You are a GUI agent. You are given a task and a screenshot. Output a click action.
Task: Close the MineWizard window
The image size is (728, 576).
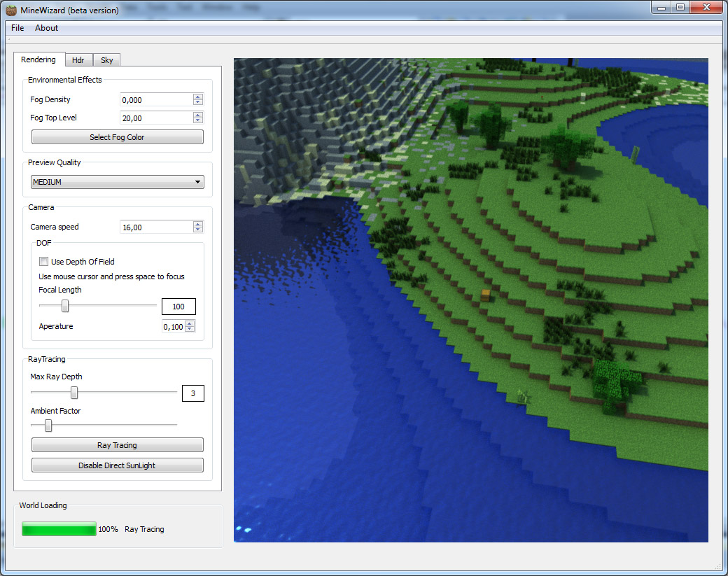click(x=706, y=8)
